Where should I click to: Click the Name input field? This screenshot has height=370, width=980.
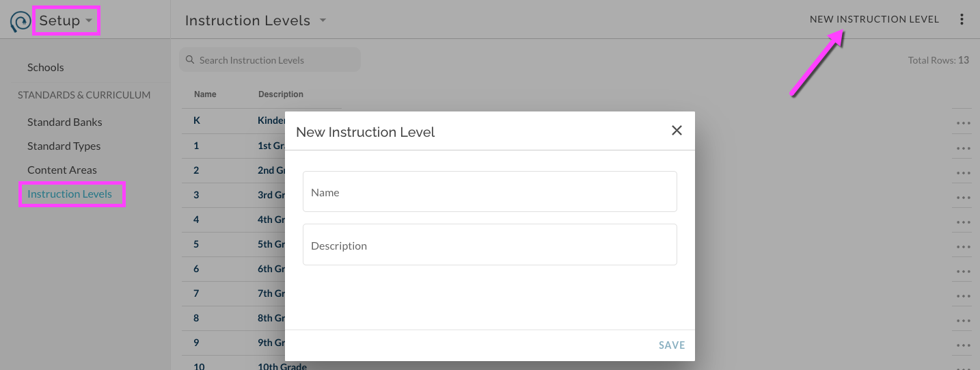pos(490,191)
